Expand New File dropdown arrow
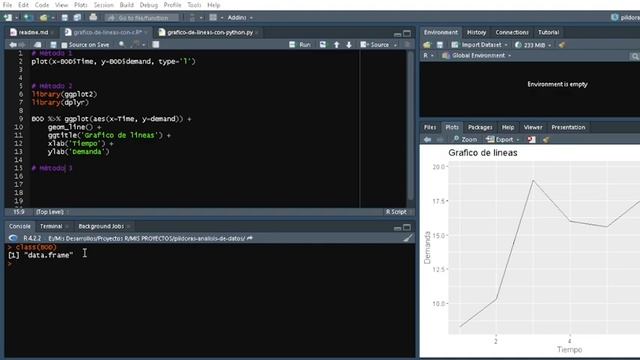The image size is (640, 360). click(x=16, y=18)
